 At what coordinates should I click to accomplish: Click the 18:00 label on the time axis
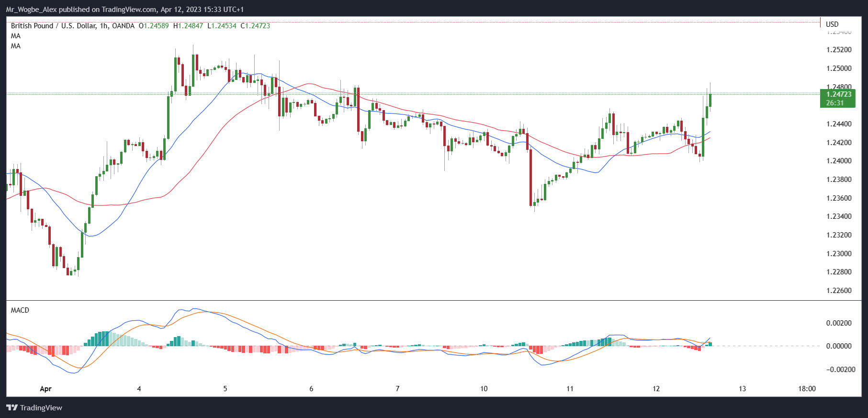pos(807,389)
